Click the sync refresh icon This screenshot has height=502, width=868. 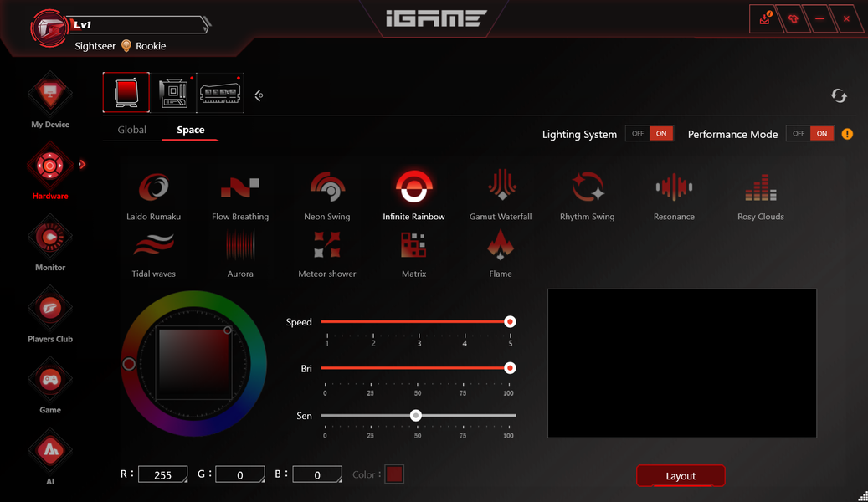coord(839,95)
